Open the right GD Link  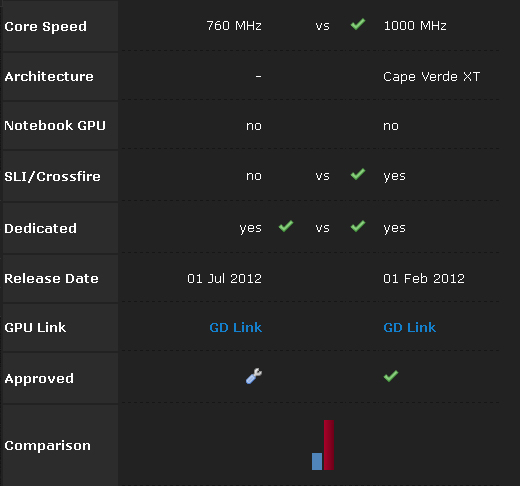[x=410, y=327]
